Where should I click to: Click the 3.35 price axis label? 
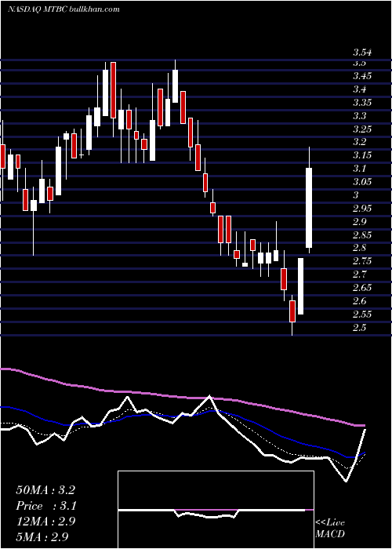tap(362, 103)
